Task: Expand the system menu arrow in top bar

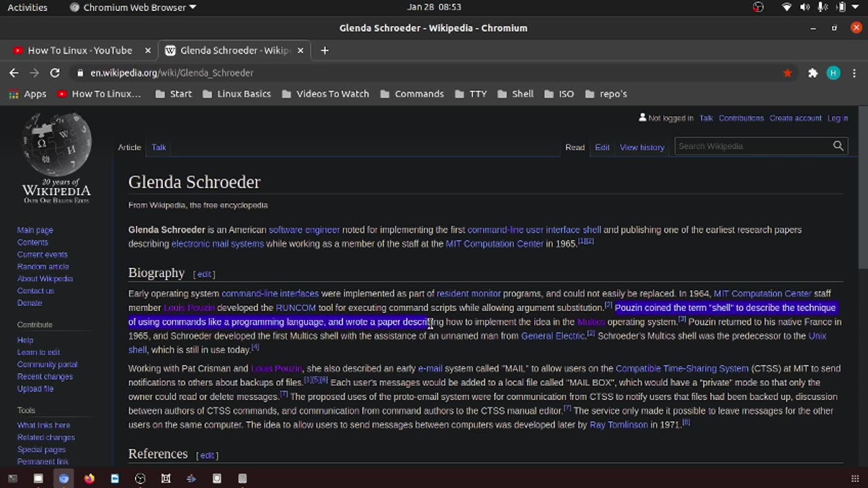Action: (x=856, y=7)
